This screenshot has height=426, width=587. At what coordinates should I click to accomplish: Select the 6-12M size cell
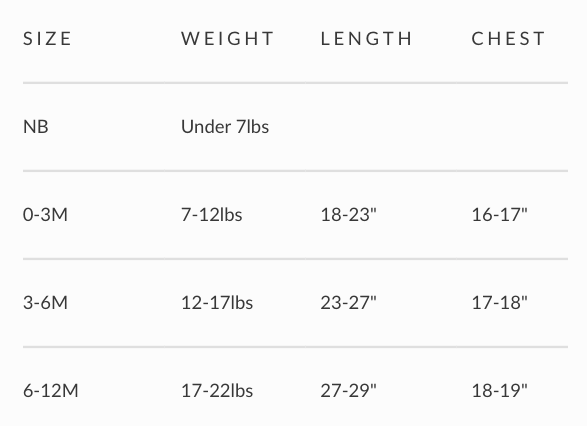click(x=51, y=391)
